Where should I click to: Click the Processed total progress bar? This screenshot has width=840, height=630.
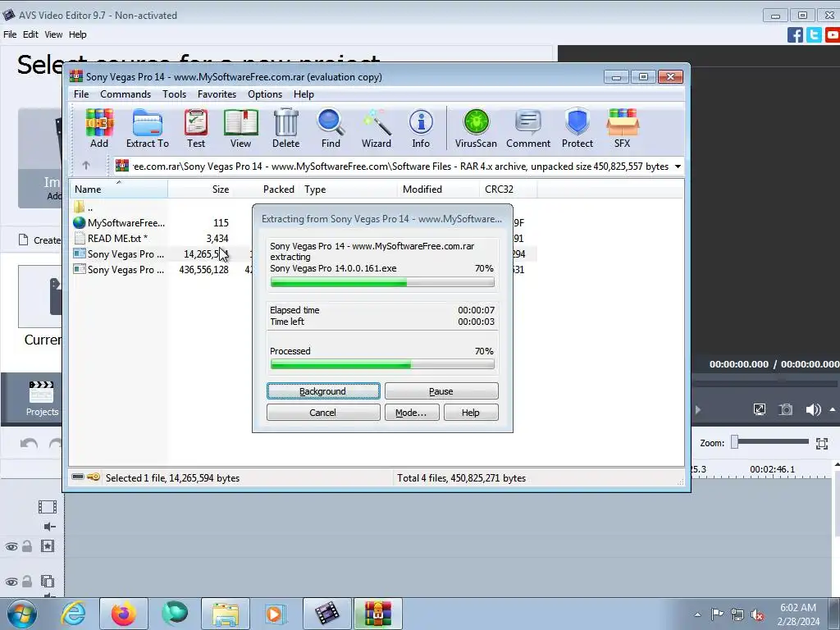[382, 364]
